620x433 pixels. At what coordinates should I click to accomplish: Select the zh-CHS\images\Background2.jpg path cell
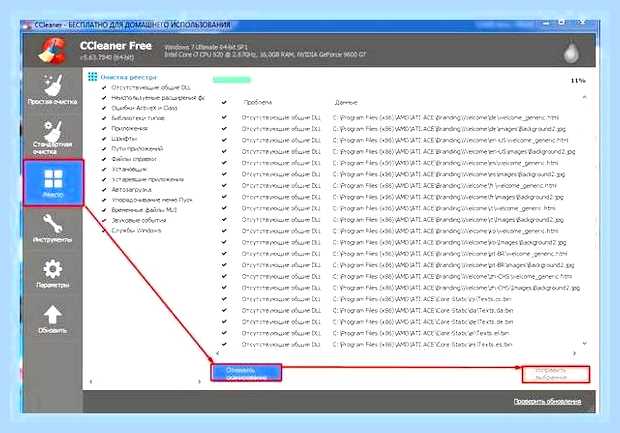[456, 288]
